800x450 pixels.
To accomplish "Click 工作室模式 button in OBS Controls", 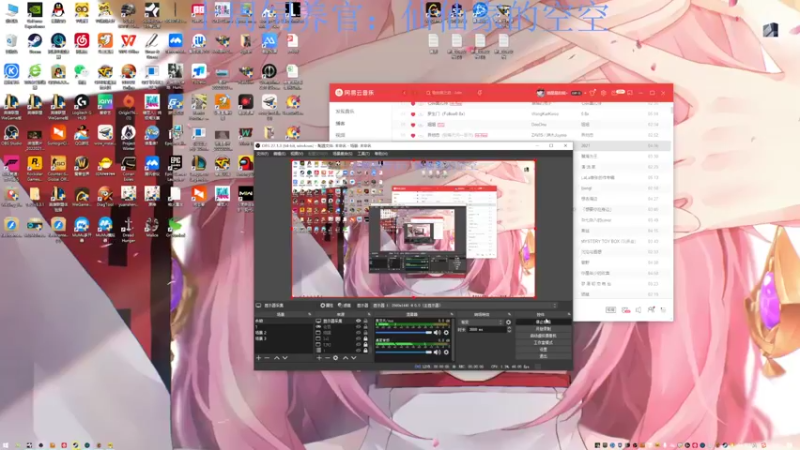I will (x=543, y=342).
